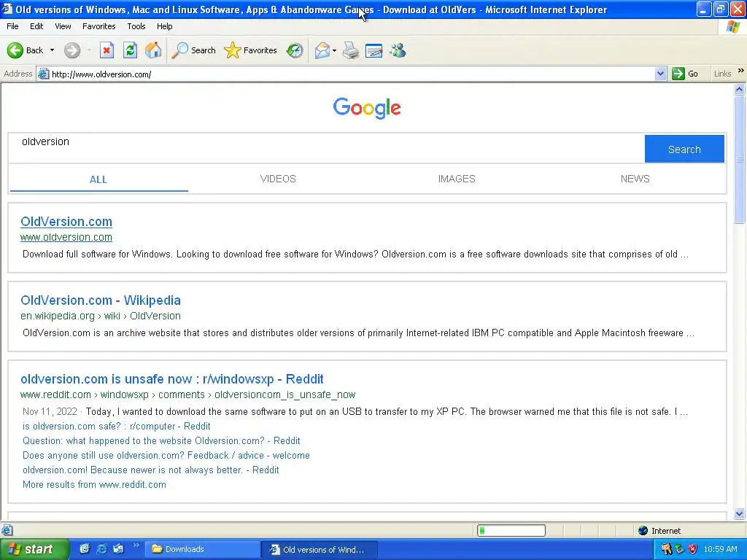Open 'Because newer is not always better' link

click(150, 470)
